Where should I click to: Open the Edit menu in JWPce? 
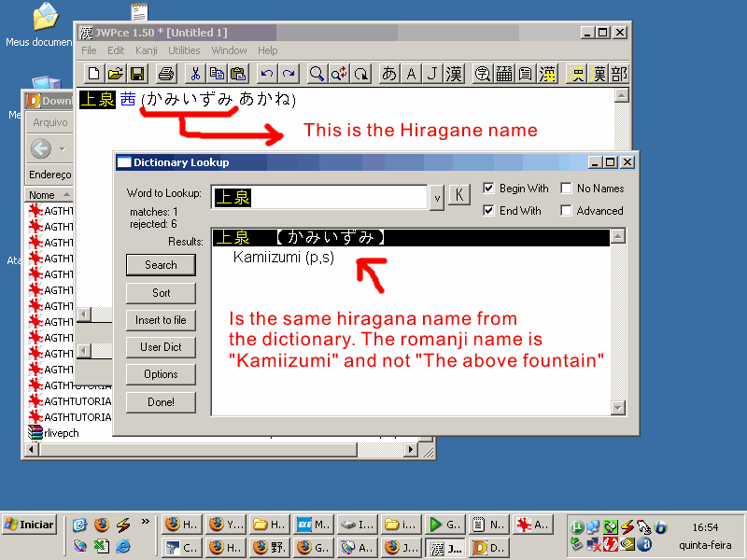115,50
